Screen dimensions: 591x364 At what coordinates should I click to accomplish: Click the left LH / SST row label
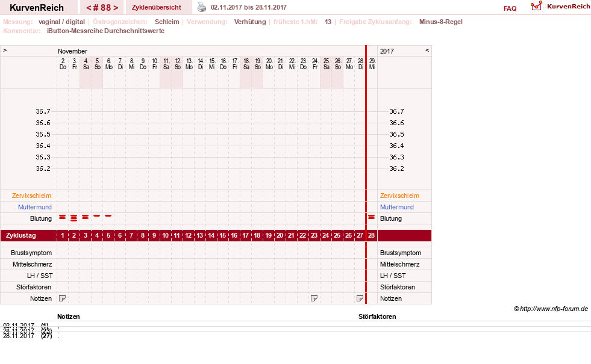point(40,276)
